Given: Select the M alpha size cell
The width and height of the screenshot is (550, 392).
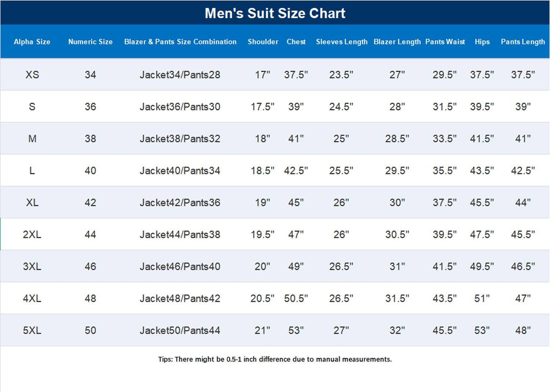Looking at the screenshot, I should click(32, 138).
